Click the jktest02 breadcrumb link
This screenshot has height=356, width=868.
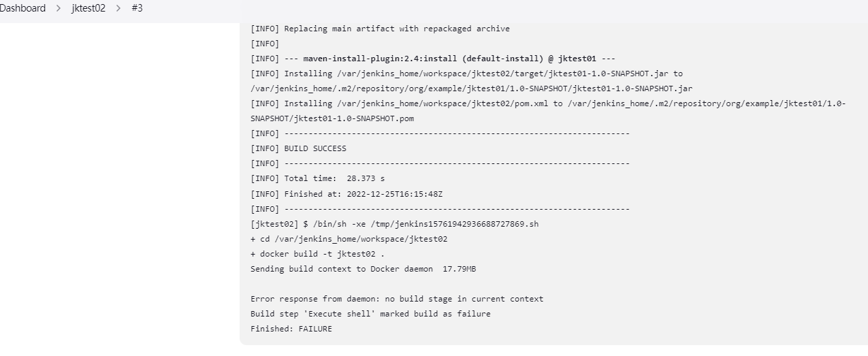pyautogui.click(x=89, y=9)
